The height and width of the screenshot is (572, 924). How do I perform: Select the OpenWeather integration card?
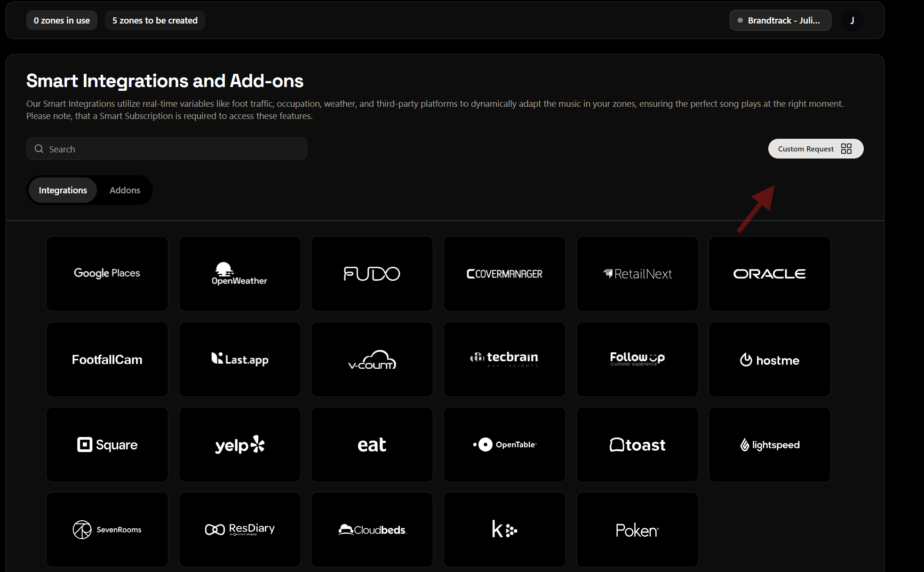(239, 273)
